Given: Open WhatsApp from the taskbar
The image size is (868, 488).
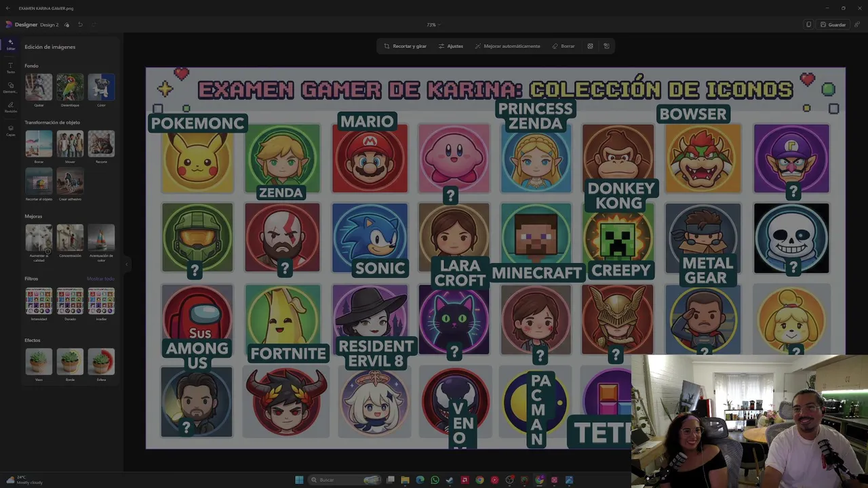Looking at the screenshot, I should coord(435,480).
